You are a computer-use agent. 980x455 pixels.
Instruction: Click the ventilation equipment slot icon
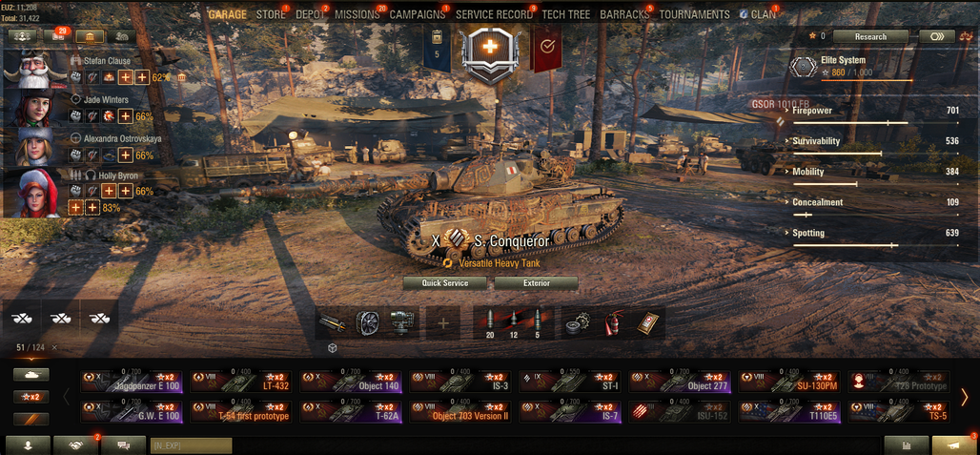367,322
